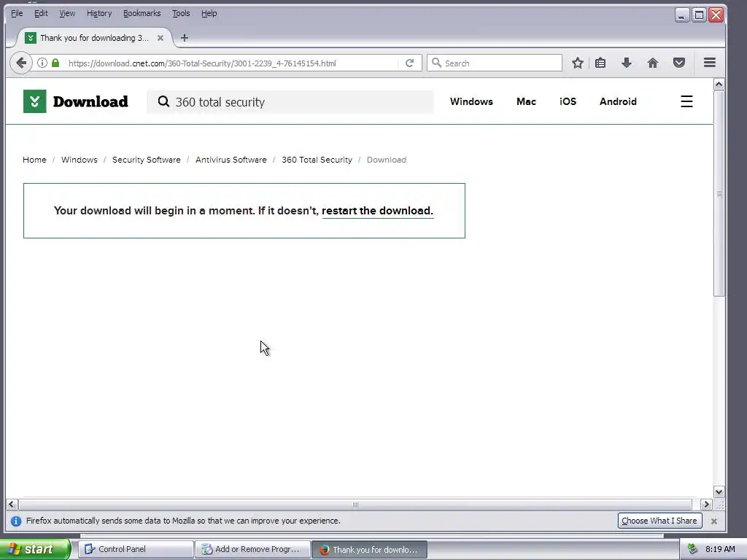Click the 8:19 AM taskbar clock
The image size is (747, 560).
[720, 549]
